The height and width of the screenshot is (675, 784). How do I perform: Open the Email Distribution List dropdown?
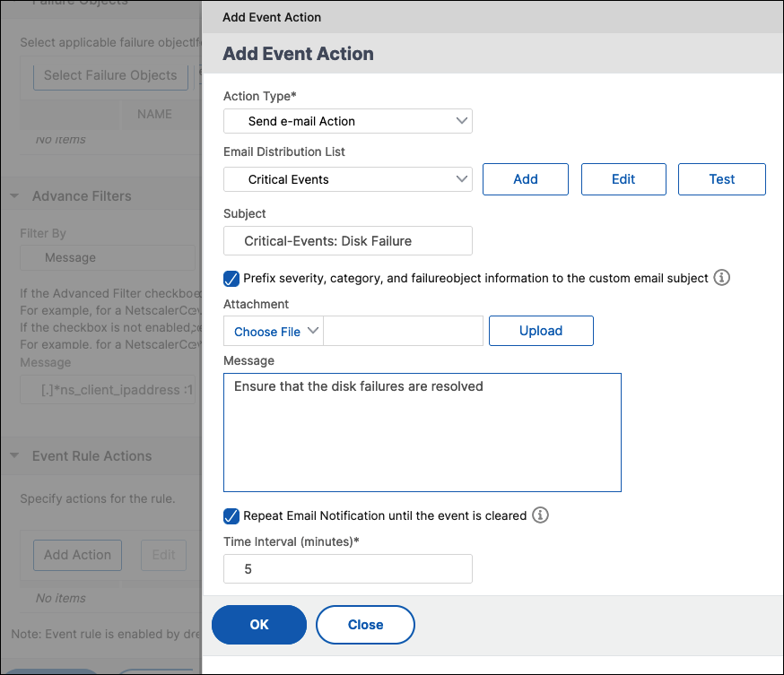347,179
